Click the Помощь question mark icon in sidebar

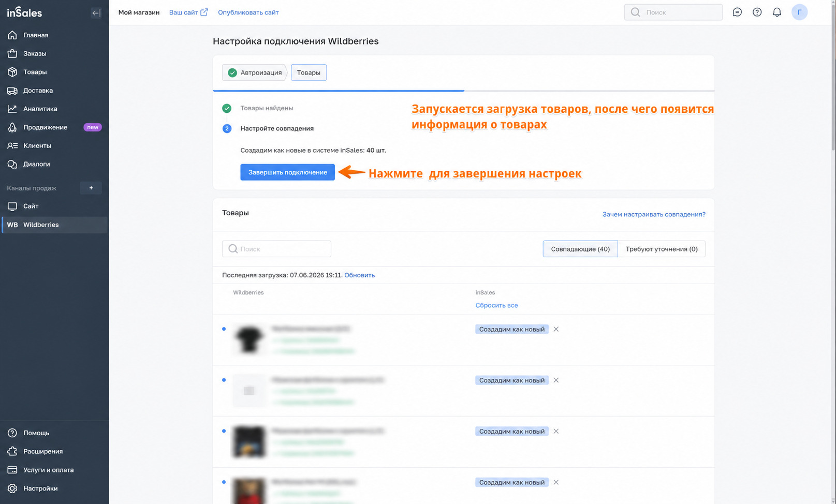pyautogui.click(x=12, y=433)
